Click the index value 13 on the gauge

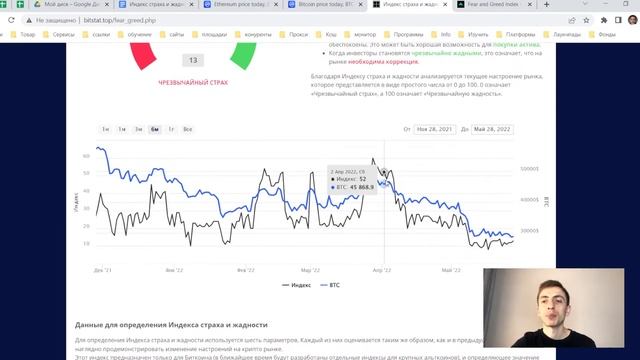(193, 60)
